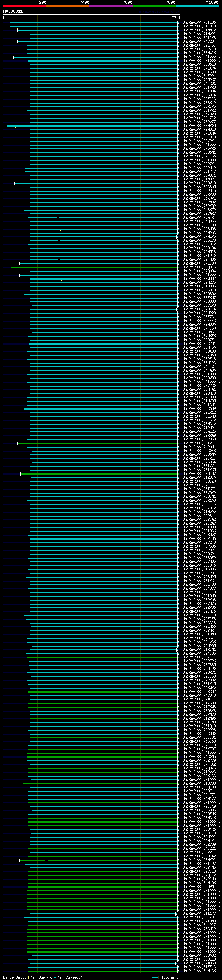Click the UniRef100_Q39077 entry
Image resolution: width=222 pixels, height=980 pixels.
click(x=199, y=122)
